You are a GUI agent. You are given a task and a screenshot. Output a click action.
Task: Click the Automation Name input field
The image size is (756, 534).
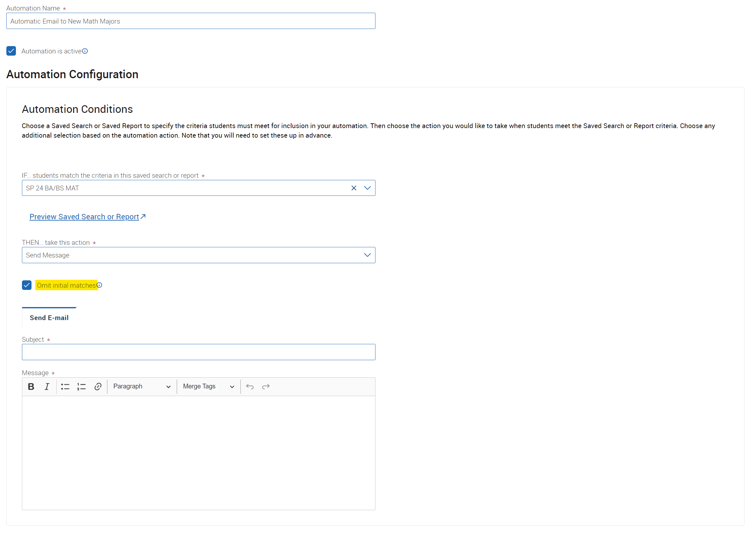(190, 21)
